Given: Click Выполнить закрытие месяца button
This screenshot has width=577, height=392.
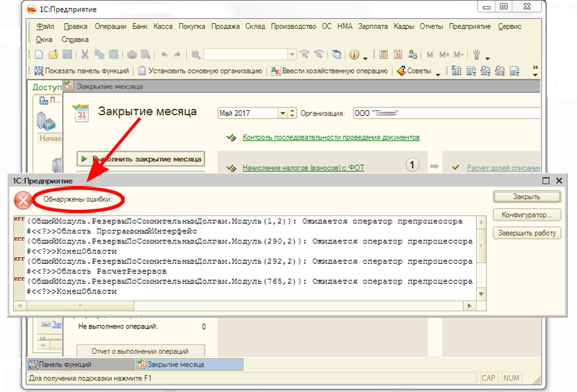Looking at the screenshot, I should pyautogui.click(x=141, y=159).
